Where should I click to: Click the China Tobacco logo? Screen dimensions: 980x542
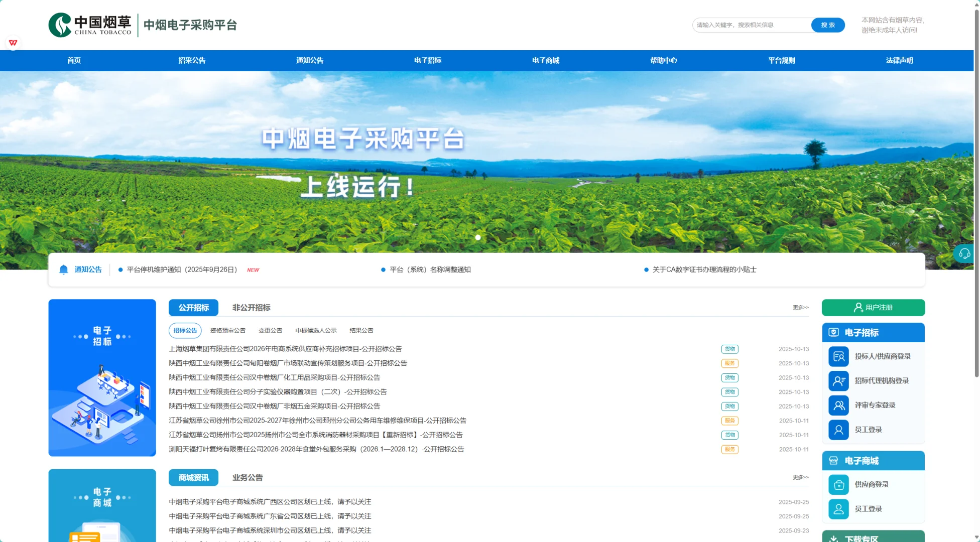[x=89, y=24]
